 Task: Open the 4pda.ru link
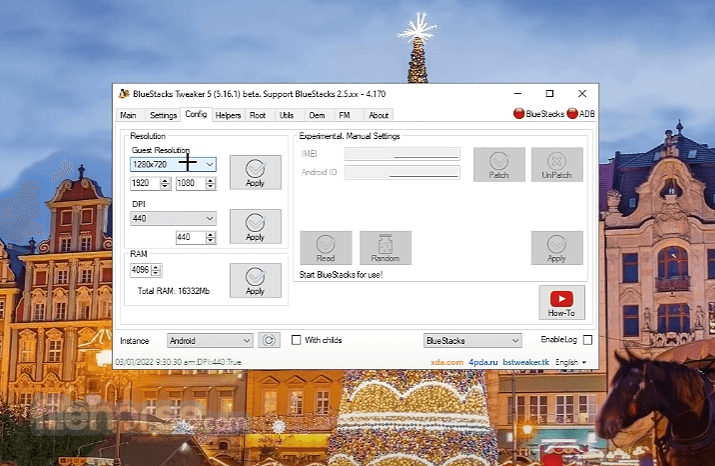point(483,362)
